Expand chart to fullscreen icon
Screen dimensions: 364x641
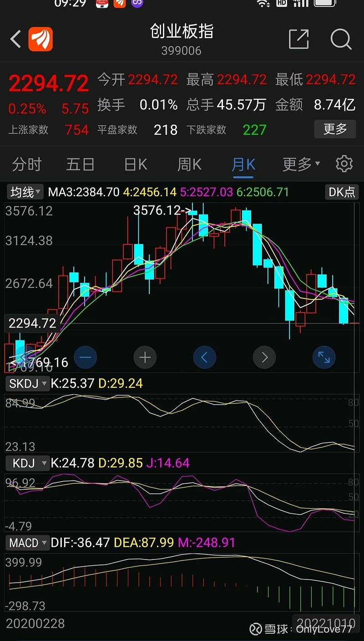point(324,357)
